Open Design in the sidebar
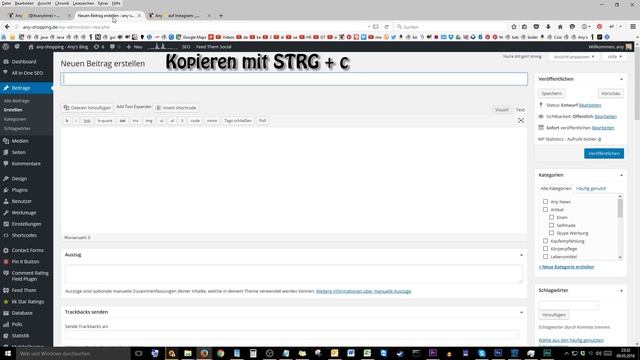640x360 pixels. (x=19, y=179)
